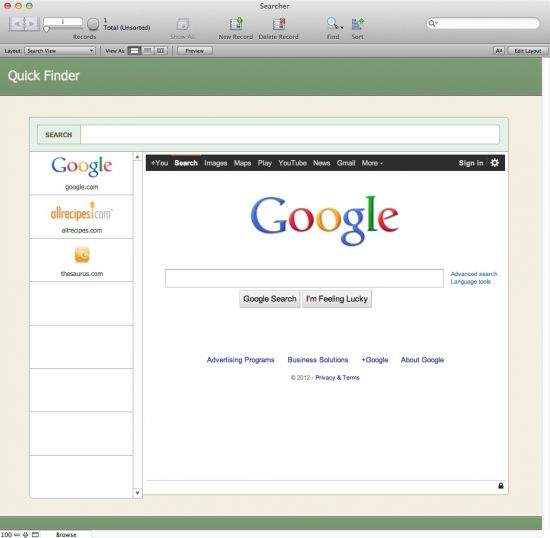The image size is (550, 538).
Task: Click the record number field
Action: pyautogui.click(x=63, y=22)
